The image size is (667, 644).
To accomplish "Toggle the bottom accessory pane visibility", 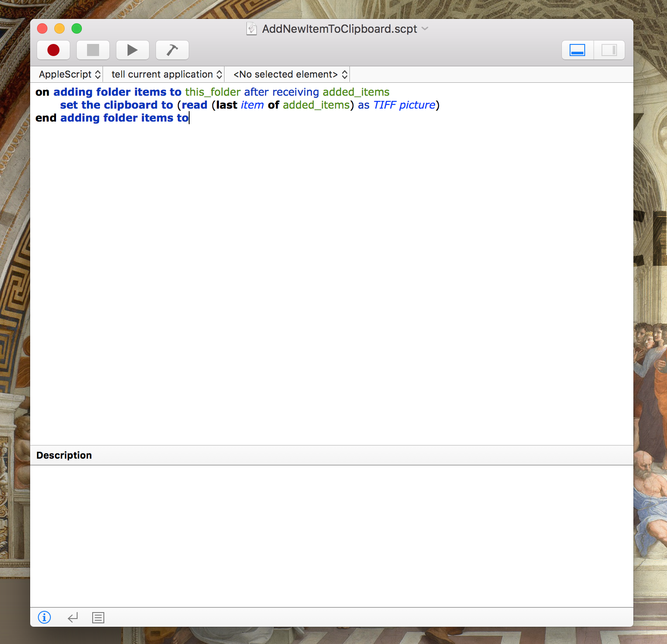I will click(577, 50).
